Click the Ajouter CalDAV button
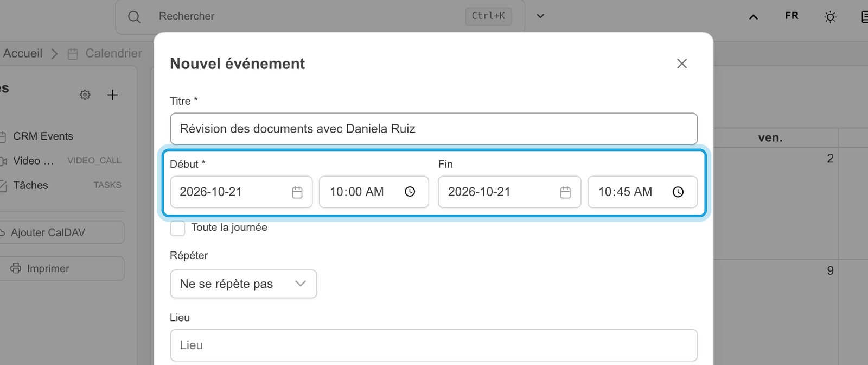Image resolution: width=868 pixels, height=365 pixels. click(62, 232)
